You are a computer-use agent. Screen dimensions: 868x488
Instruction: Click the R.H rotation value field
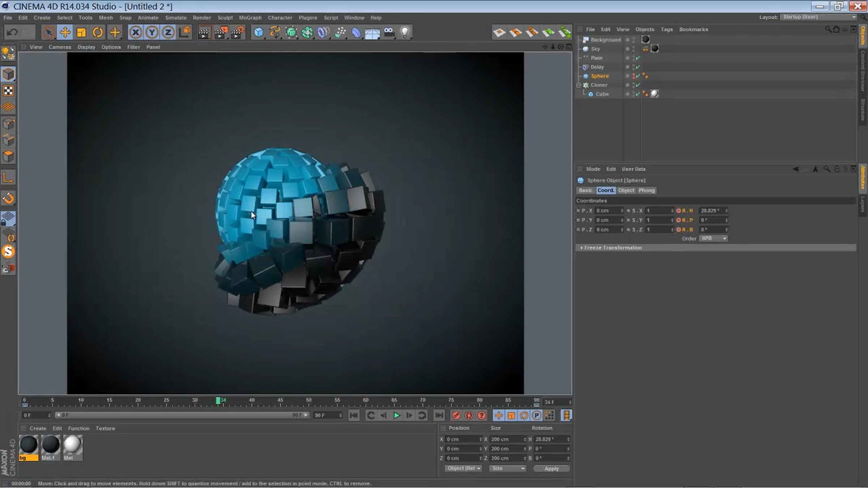tap(713, 210)
